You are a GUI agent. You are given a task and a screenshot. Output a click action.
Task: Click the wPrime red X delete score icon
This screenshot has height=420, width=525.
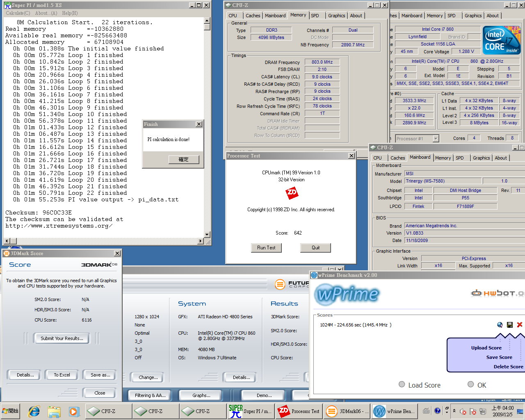(x=520, y=325)
